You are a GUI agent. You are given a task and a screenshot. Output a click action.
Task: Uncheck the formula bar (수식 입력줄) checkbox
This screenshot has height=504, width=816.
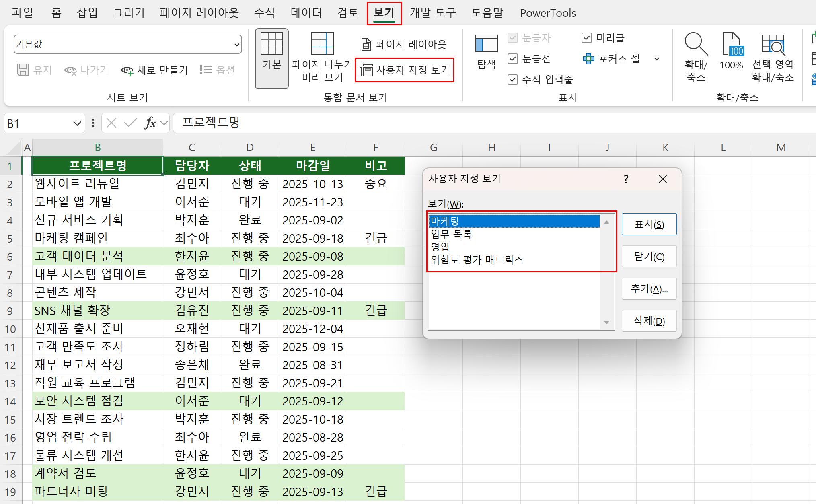click(513, 80)
